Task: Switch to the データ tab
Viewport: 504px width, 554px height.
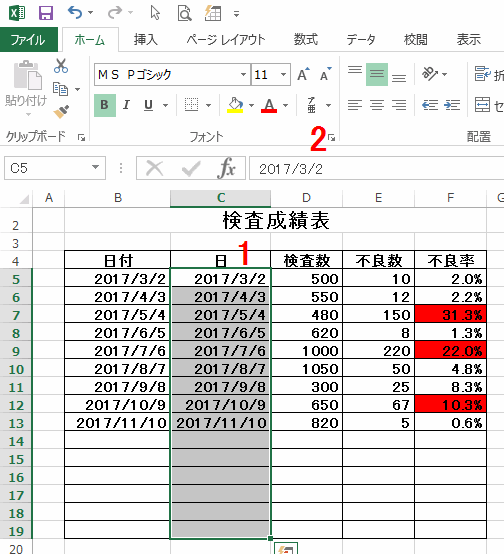Action: tap(361, 40)
